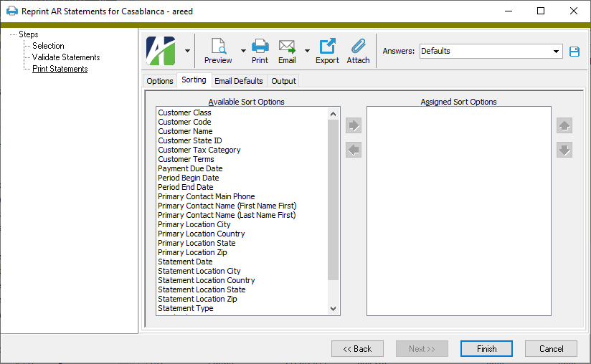Click the move-right arrow to assign a sort option
Screen dimensions: 591x364
pos(354,126)
